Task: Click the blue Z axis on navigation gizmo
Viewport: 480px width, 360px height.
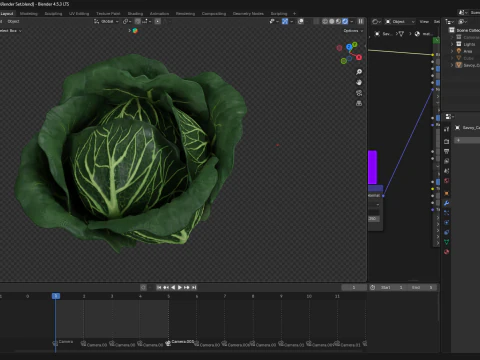Action: [x=349, y=47]
